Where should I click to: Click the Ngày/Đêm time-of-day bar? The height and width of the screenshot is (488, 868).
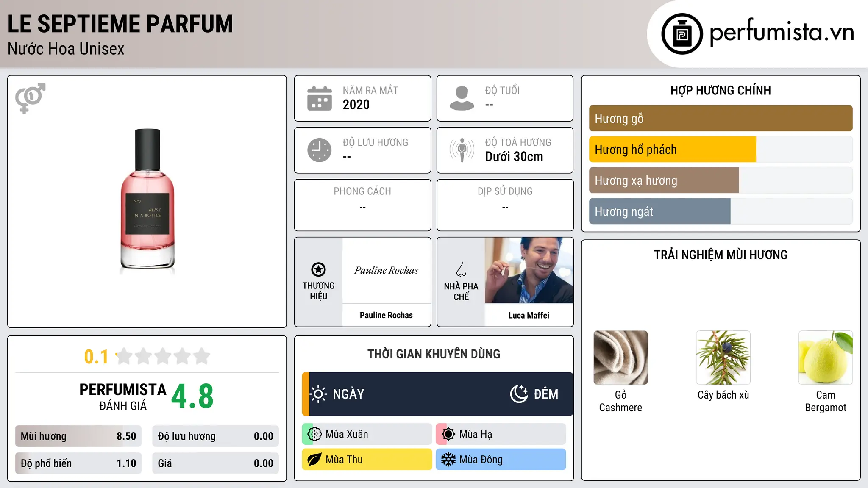[x=437, y=394]
